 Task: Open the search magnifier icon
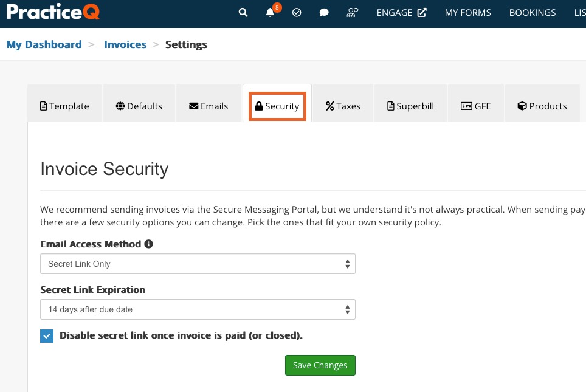tap(243, 13)
